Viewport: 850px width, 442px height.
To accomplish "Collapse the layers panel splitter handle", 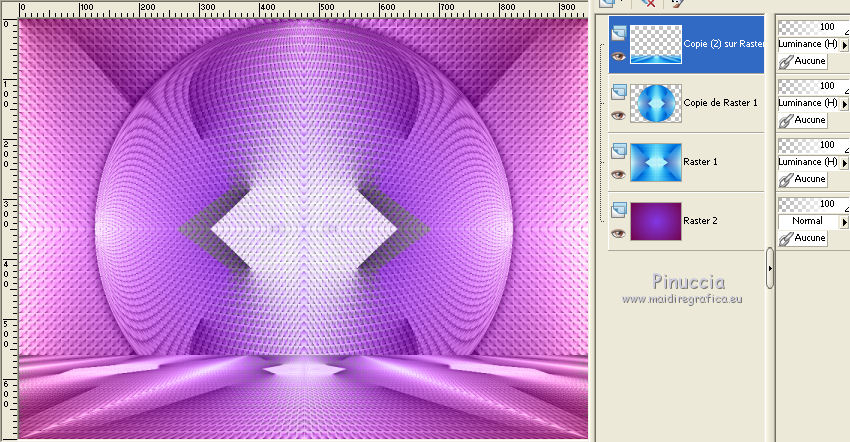I will [770, 268].
